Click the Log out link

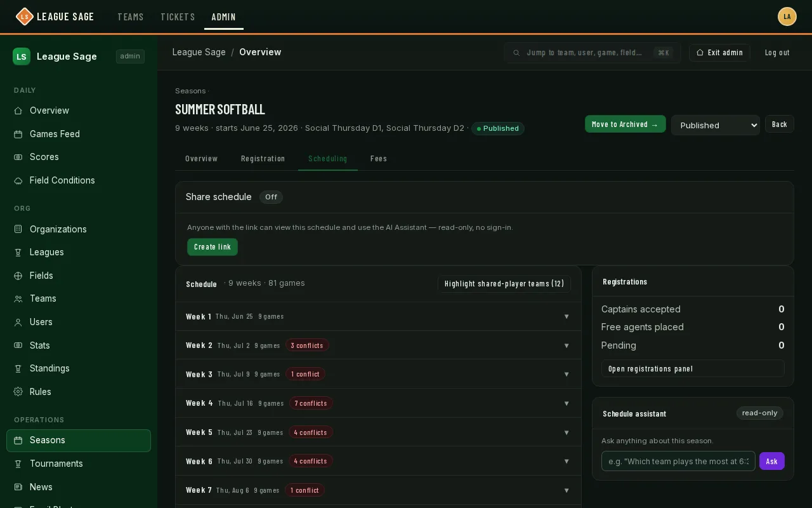pos(777,53)
